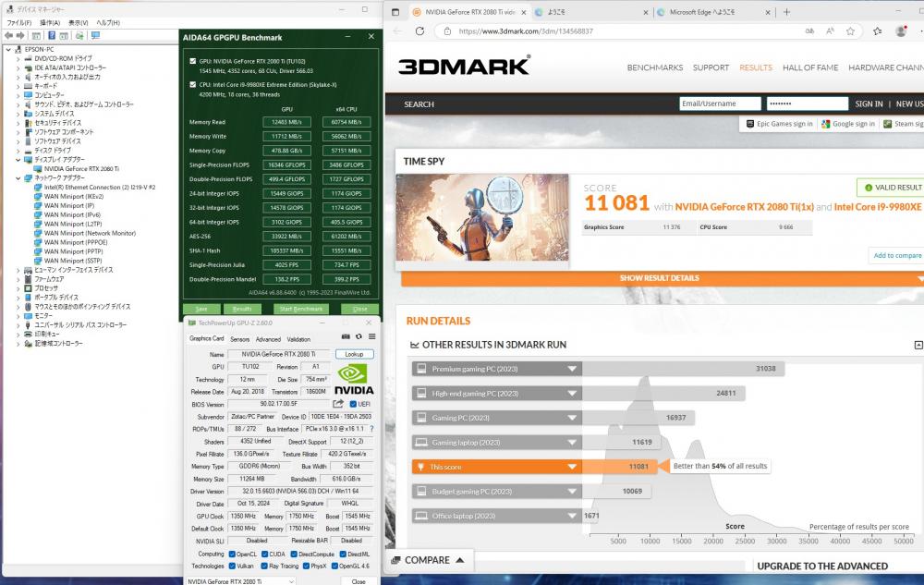The width and height of the screenshot is (924, 585).
Task: Click the 3DMark logo
Action: [465, 66]
